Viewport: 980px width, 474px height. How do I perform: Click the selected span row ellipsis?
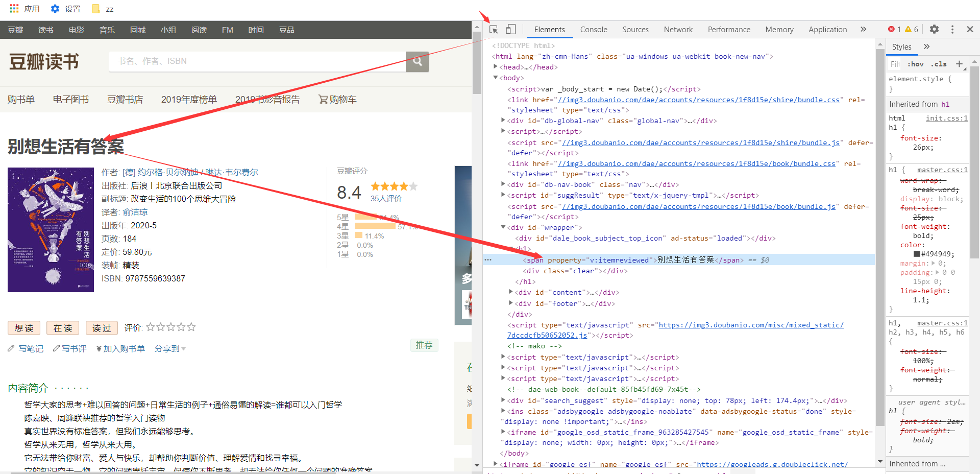[488, 259]
